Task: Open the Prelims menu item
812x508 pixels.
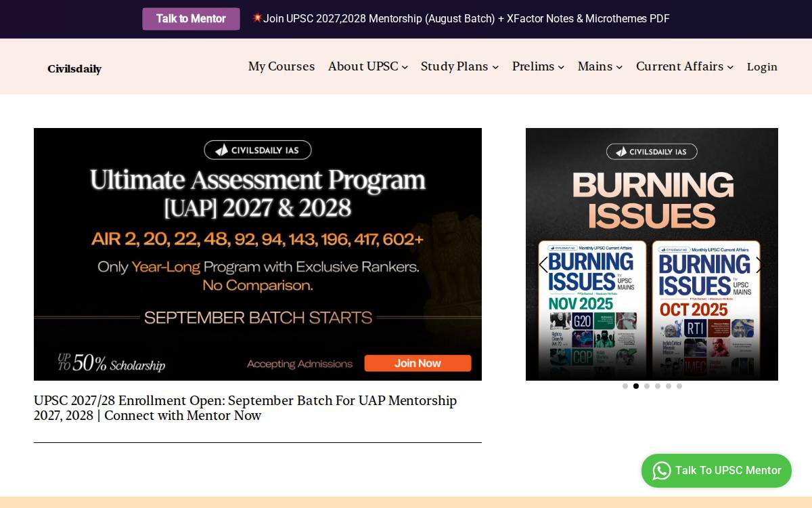Action: click(x=533, y=66)
